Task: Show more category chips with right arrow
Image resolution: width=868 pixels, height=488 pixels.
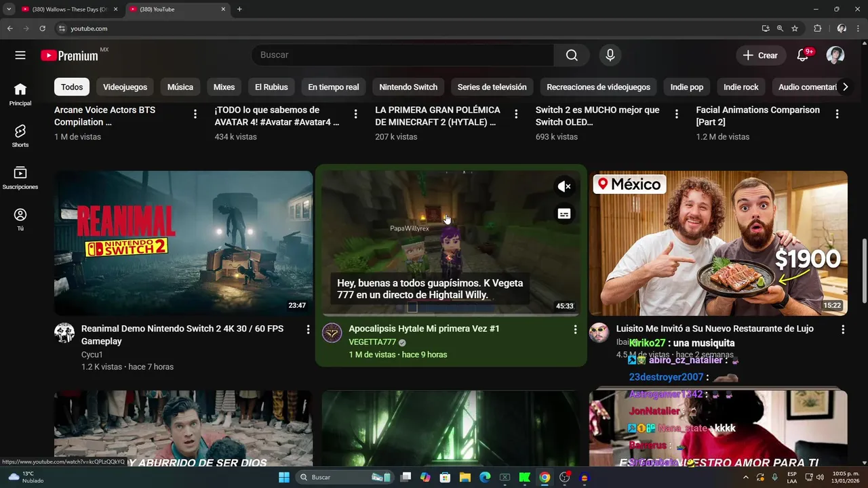Action: point(845,87)
